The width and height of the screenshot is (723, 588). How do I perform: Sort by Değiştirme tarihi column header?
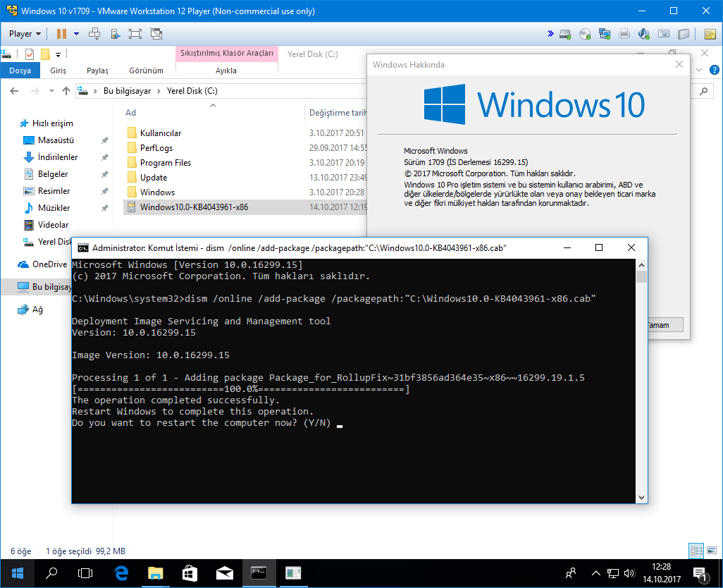click(338, 113)
